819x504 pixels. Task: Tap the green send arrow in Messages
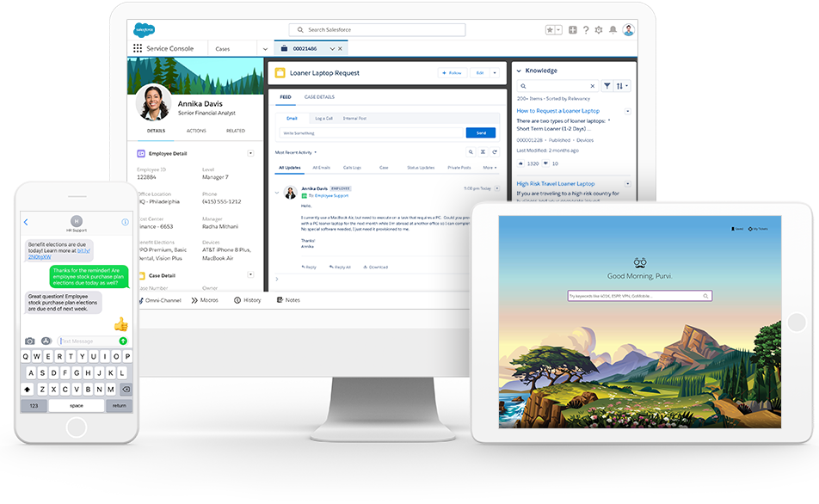point(123,341)
